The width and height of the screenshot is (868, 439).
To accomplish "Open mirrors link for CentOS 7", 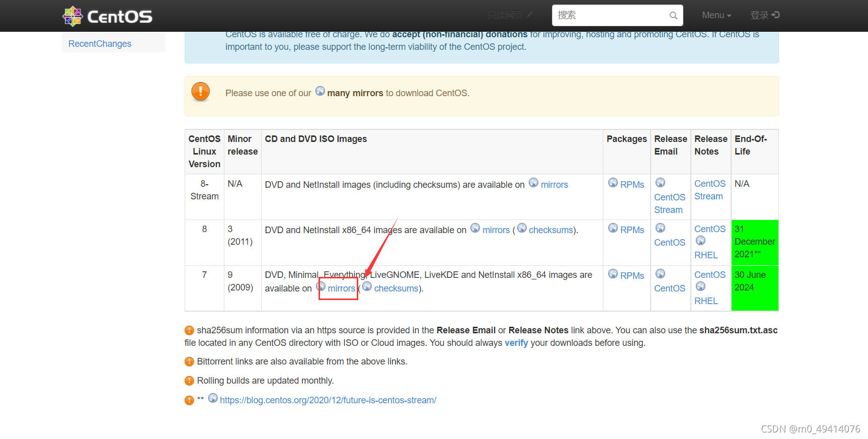I will 342,288.
